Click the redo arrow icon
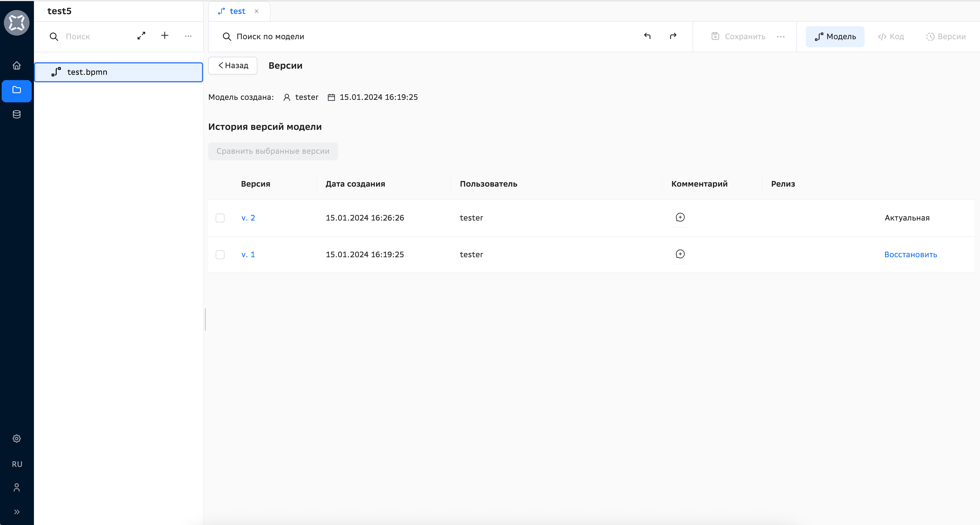The height and width of the screenshot is (525, 980). coord(673,36)
